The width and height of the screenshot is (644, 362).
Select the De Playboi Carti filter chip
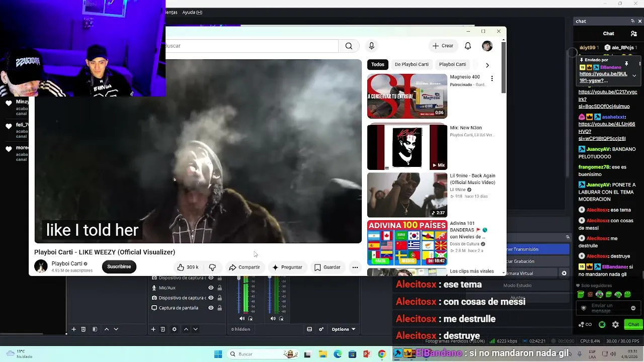[x=412, y=64]
